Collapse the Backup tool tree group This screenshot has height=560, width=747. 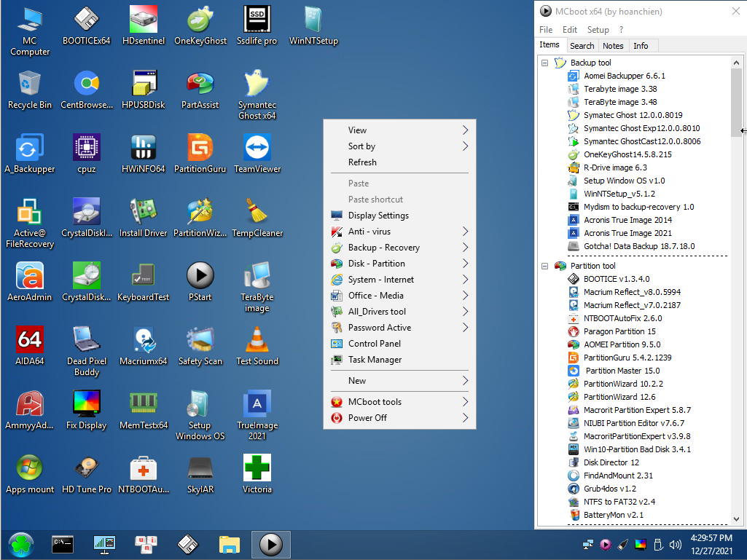(544, 63)
